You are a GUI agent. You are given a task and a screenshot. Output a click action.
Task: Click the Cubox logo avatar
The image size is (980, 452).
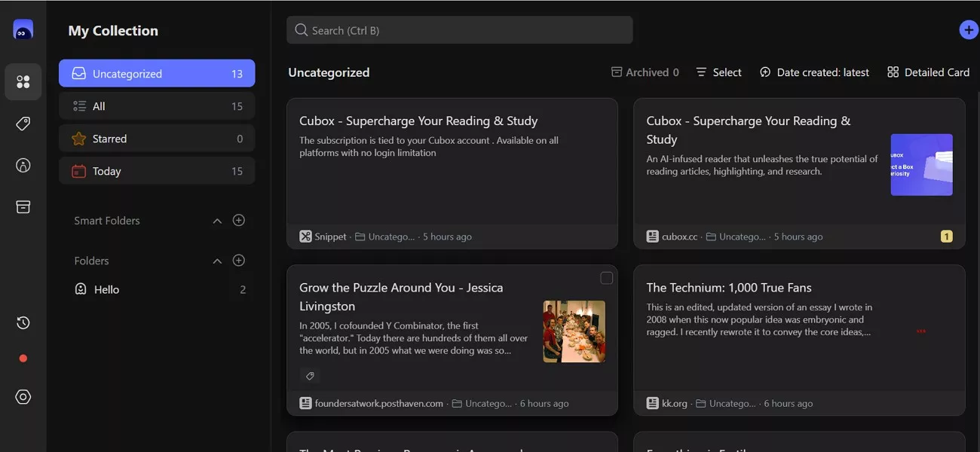coord(23,30)
